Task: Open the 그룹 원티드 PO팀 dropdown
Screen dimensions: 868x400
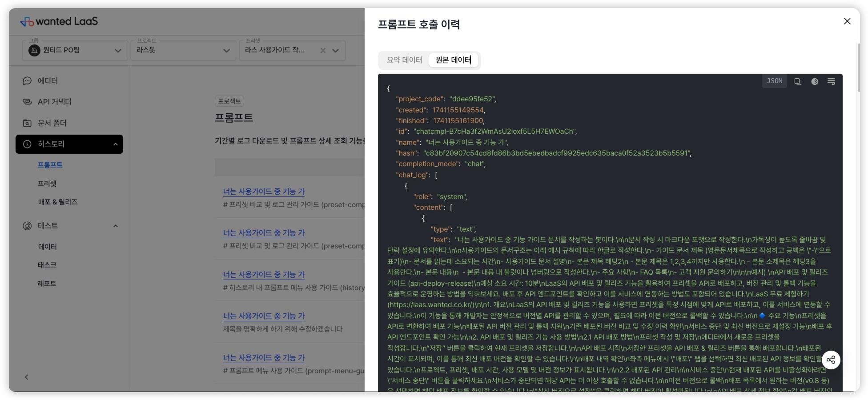Action: click(x=75, y=50)
